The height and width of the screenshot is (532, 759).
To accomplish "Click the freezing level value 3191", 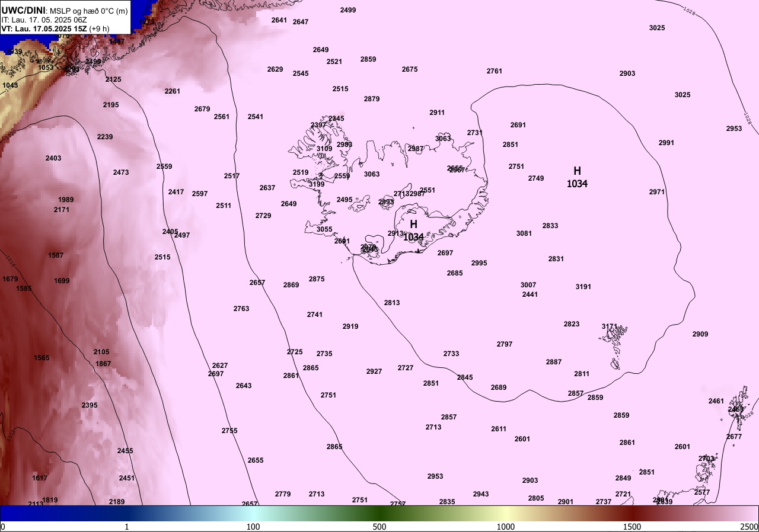I will (x=583, y=287).
